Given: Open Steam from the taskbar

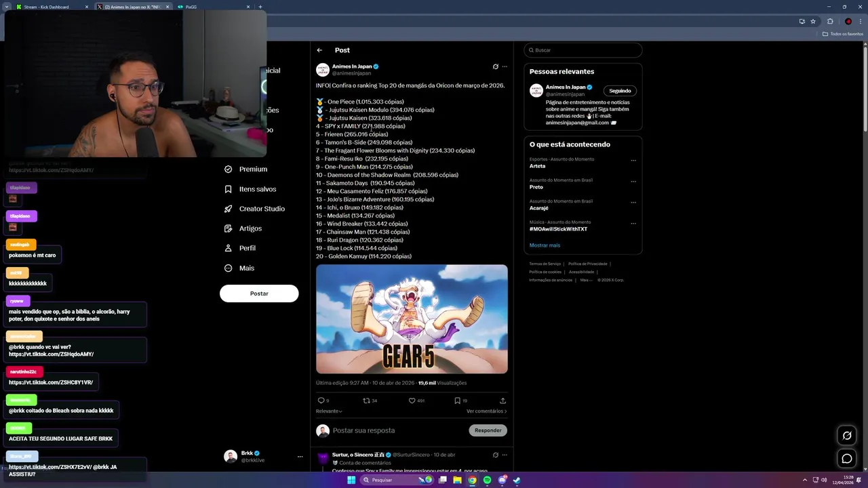Looking at the screenshot, I should coord(517,480).
